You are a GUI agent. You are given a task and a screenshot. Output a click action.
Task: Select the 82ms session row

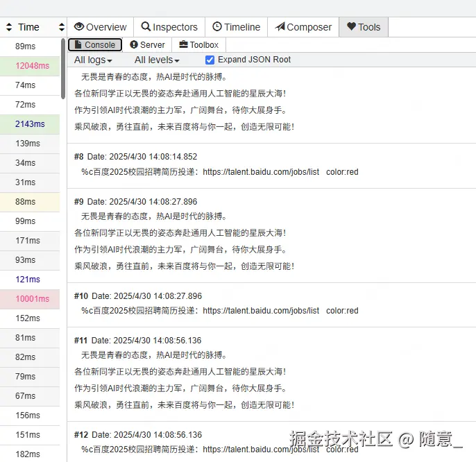(30, 357)
